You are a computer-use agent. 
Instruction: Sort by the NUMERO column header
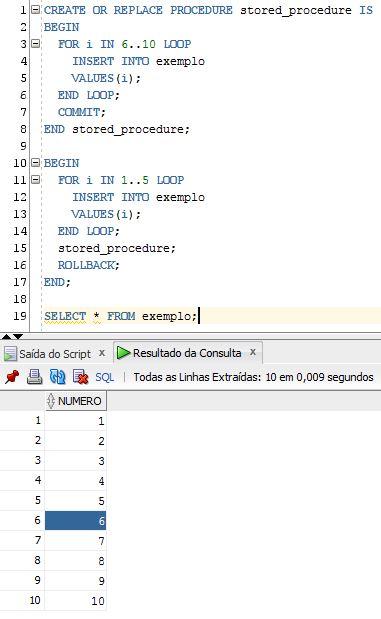tap(75, 401)
